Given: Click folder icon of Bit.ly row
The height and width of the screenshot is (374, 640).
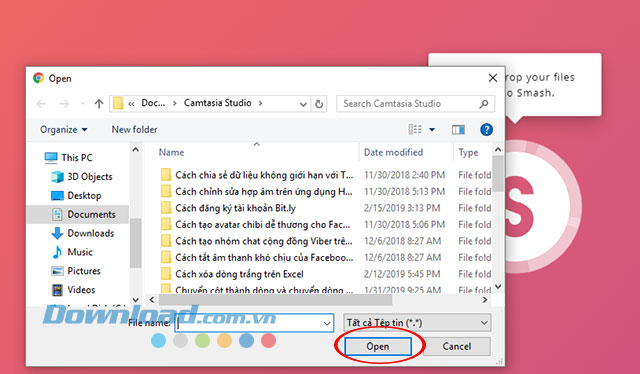Looking at the screenshot, I should point(166,208).
